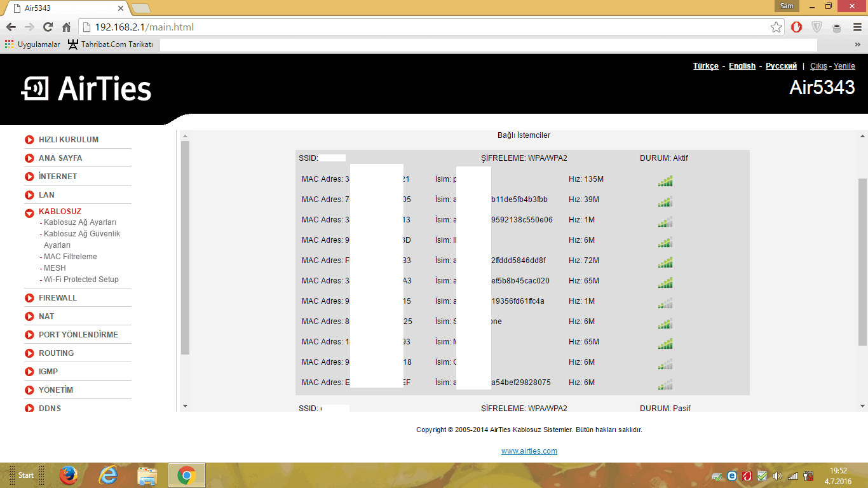Open the www.airties.com link
Screen dimensions: 868x488
click(x=529, y=451)
